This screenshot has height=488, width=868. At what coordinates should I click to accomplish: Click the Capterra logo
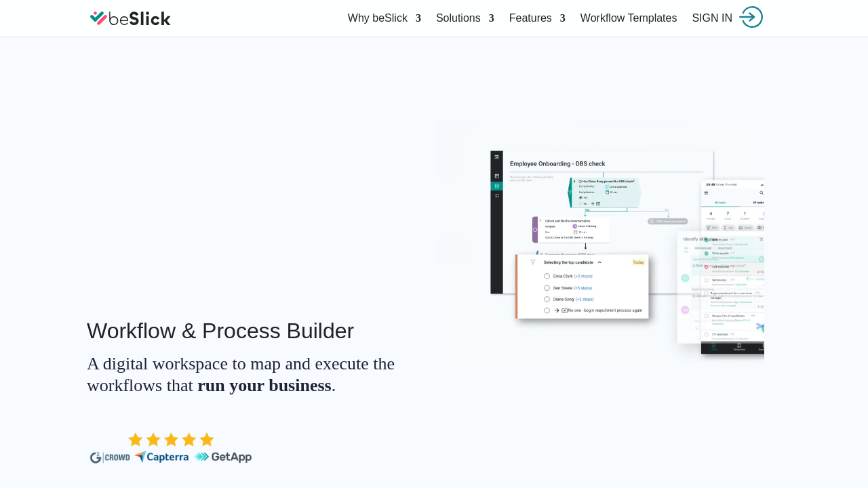coord(161,457)
